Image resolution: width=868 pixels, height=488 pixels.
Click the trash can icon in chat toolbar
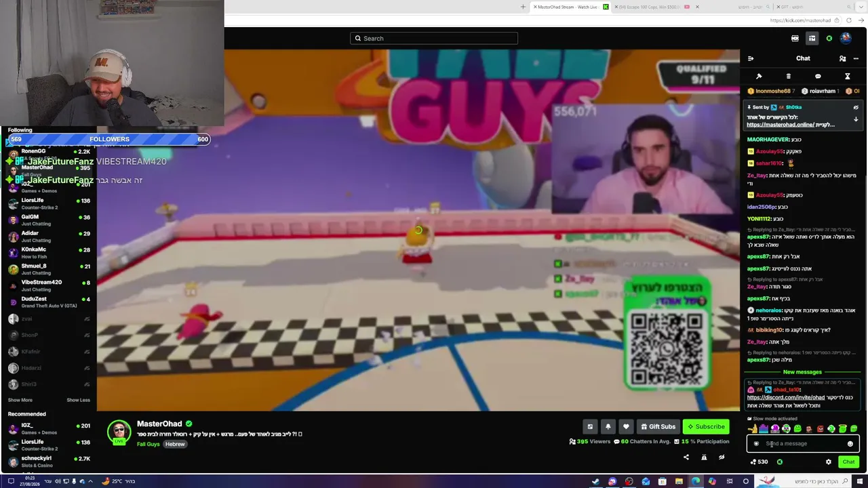(788, 77)
